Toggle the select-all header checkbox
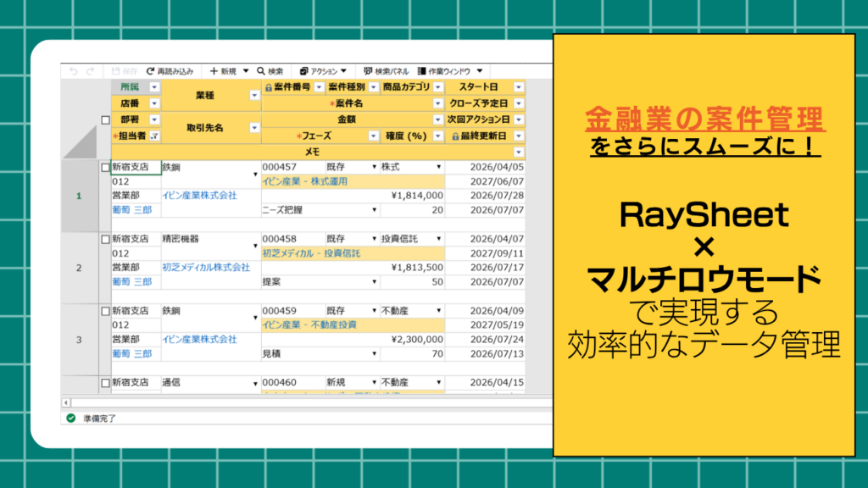Image resolution: width=868 pixels, height=488 pixels. click(x=106, y=119)
